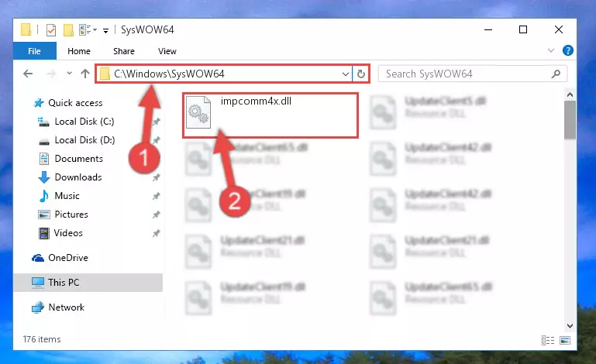Image resolution: width=596 pixels, height=364 pixels.
Task: Open the Share ribbon tab
Action: click(124, 51)
